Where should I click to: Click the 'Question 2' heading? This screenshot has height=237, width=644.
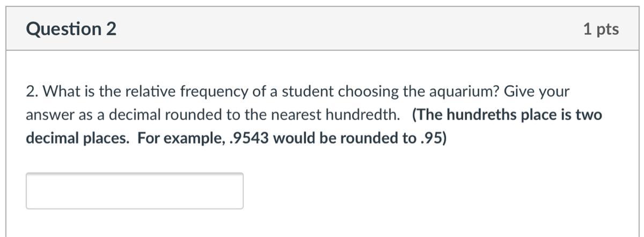point(71,29)
